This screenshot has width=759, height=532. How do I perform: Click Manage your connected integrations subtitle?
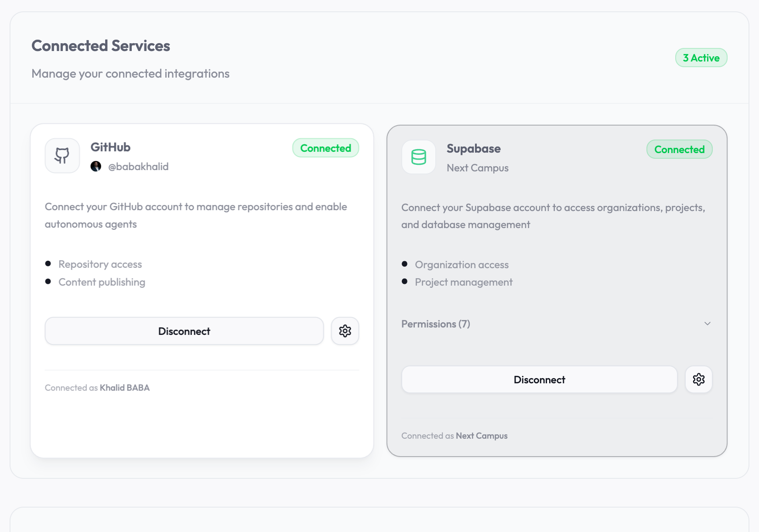tap(130, 74)
